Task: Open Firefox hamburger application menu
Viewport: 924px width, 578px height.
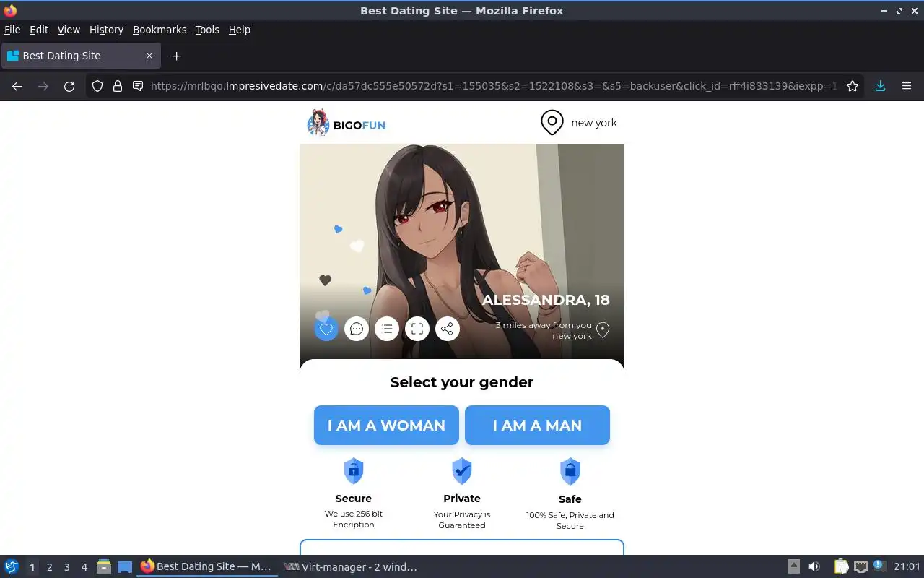Action: click(907, 86)
